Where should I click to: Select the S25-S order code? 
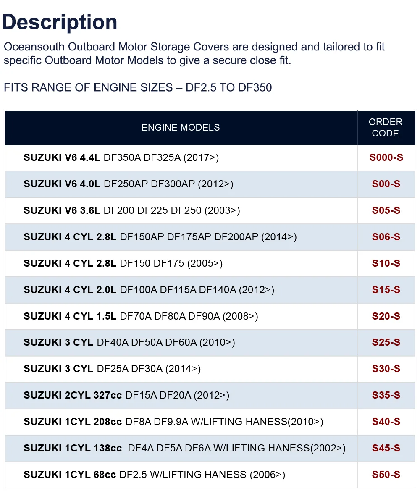pyautogui.click(x=386, y=342)
